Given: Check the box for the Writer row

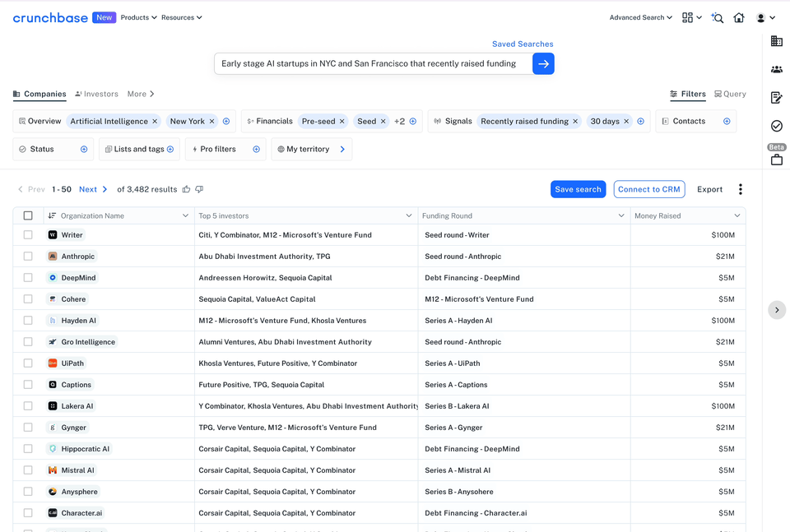Looking at the screenshot, I should point(28,235).
